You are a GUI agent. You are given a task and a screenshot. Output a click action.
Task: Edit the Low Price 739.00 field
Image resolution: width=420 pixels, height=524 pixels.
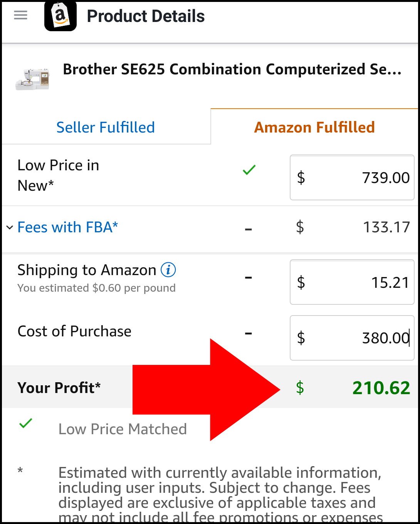[352, 178]
